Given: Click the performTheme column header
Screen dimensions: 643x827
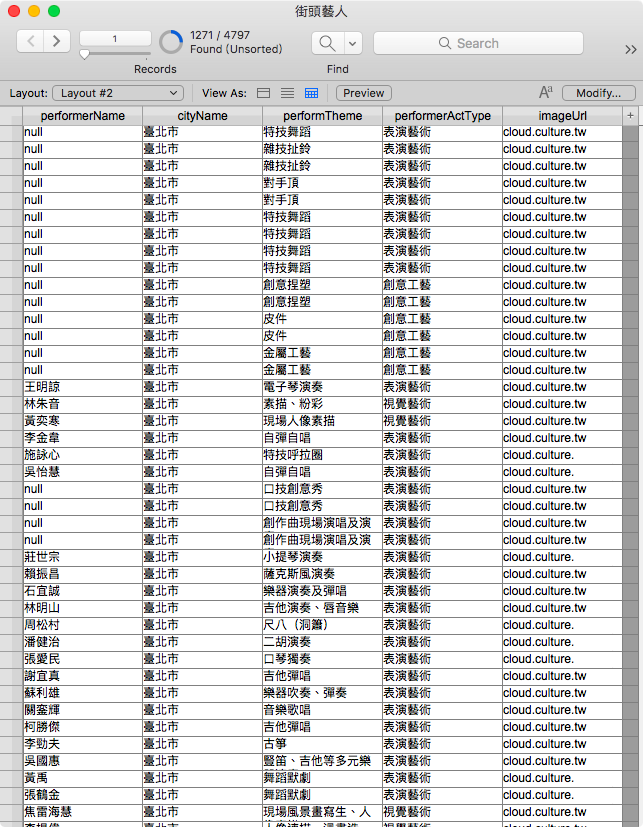Looking at the screenshot, I should tap(322, 116).
